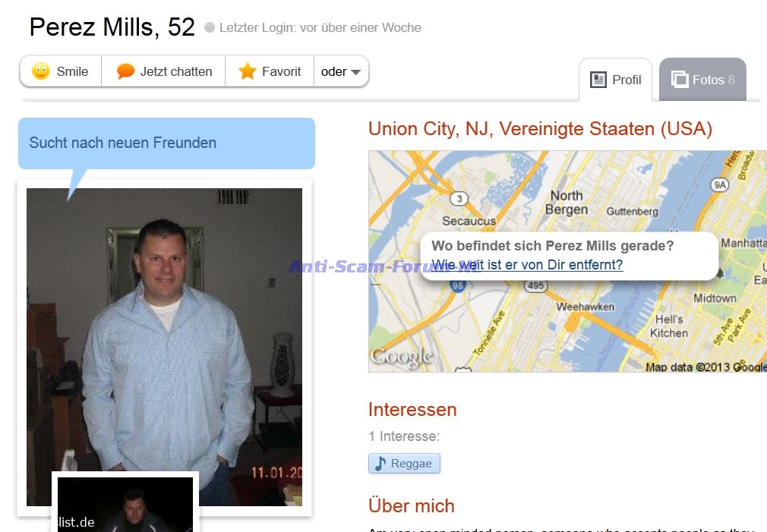The height and width of the screenshot is (532, 767).
Task: Click the Union City location map
Action: coord(567,261)
